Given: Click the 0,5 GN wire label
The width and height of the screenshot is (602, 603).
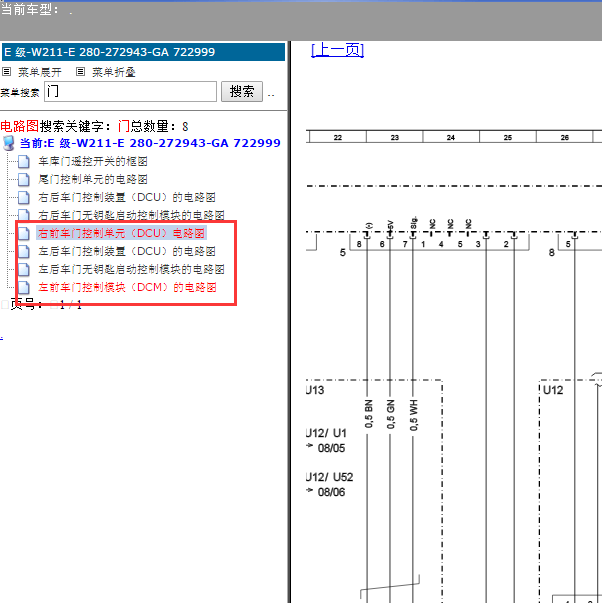Looking at the screenshot, I should (391, 414).
